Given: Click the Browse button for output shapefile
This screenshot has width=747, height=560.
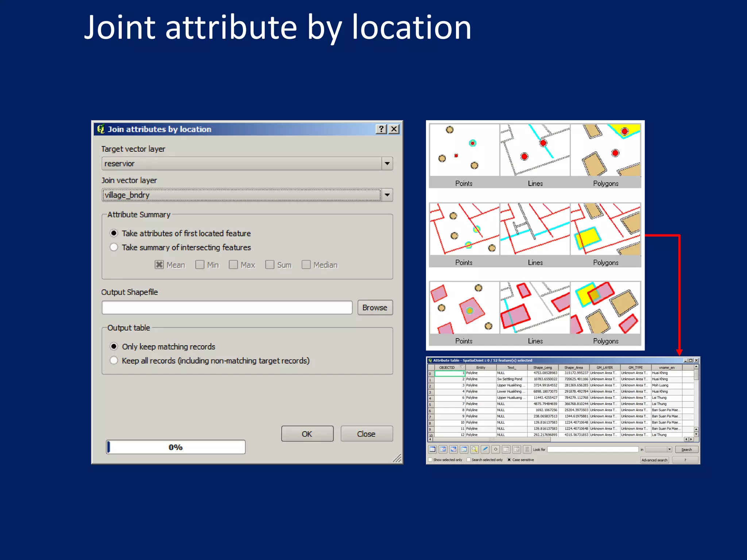Looking at the screenshot, I should point(375,308).
